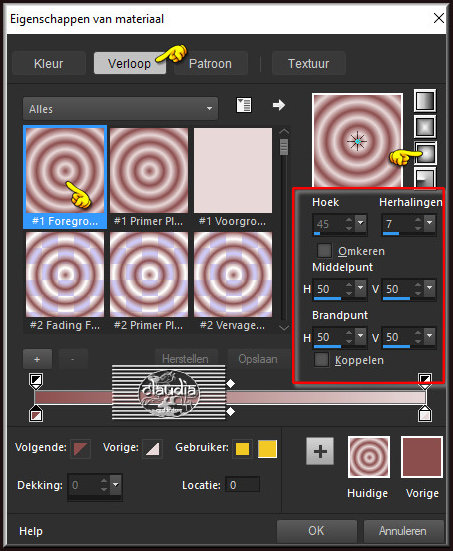Switch to the Kleur tab
The height and width of the screenshot is (551, 453).
pyautogui.click(x=48, y=64)
